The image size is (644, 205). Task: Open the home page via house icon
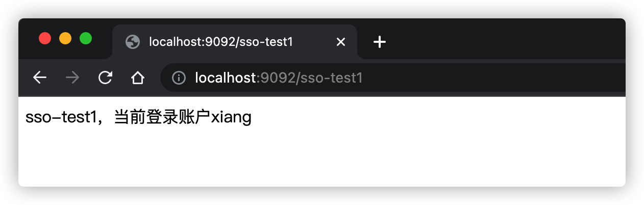[x=138, y=78]
